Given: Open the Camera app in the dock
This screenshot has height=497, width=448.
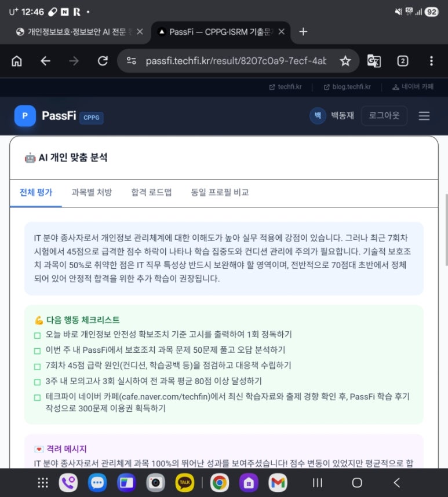Looking at the screenshot, I should [x=155, y=483].
